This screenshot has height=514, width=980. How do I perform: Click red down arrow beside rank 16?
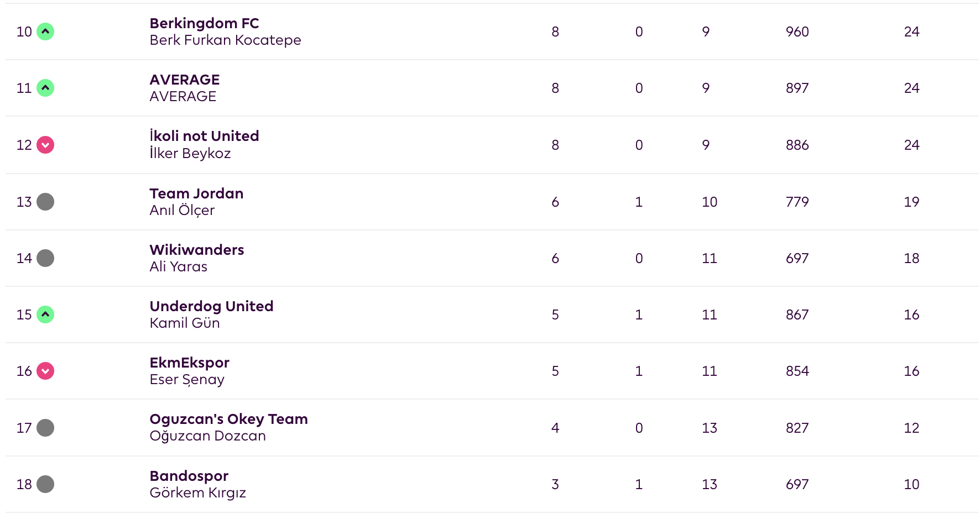[x=45, y=371]
